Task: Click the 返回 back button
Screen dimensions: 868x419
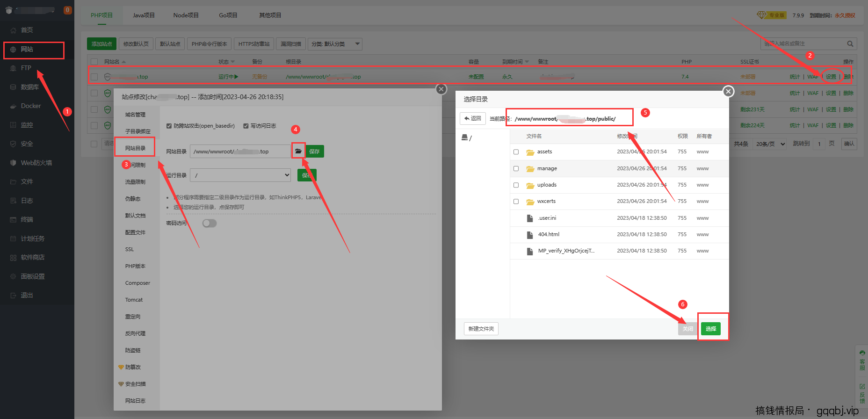Action: [473, 118]
